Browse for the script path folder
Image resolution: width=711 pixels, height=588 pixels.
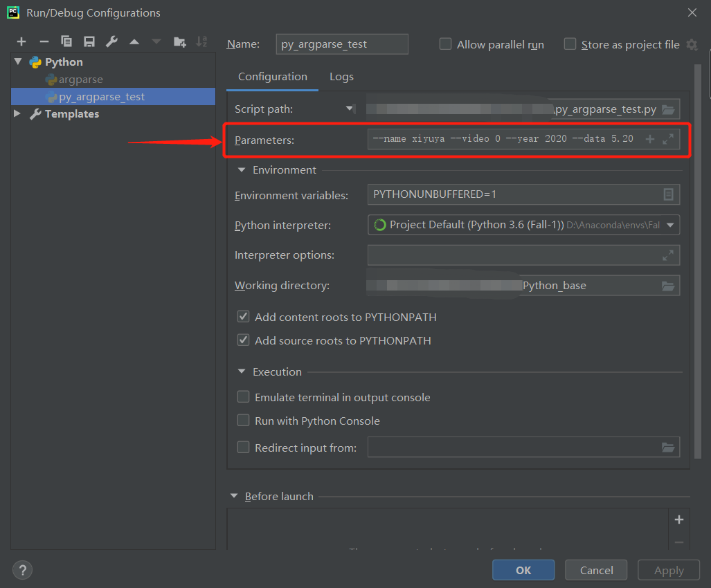668,109
